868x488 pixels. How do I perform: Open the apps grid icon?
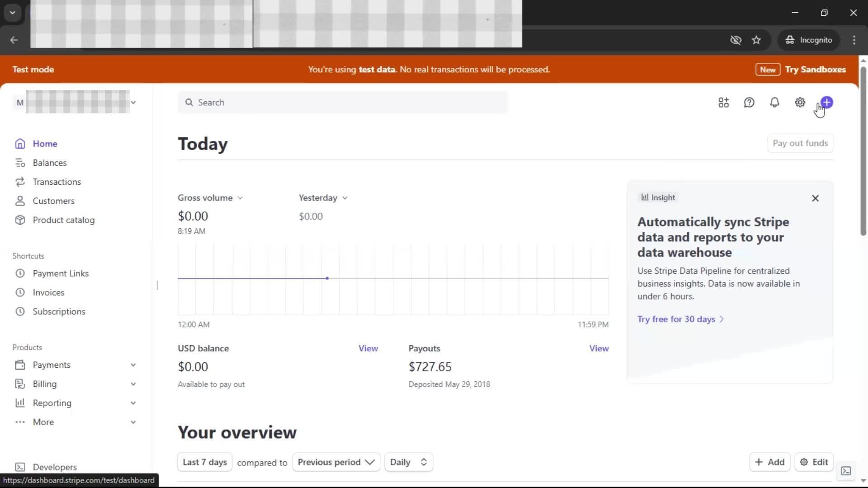(723, 103)
